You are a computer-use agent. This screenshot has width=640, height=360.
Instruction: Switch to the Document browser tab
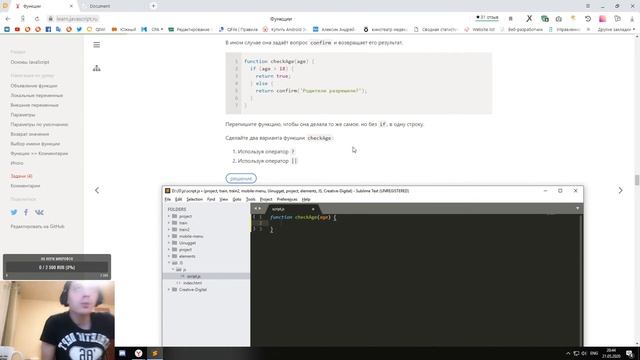(114, 6)
